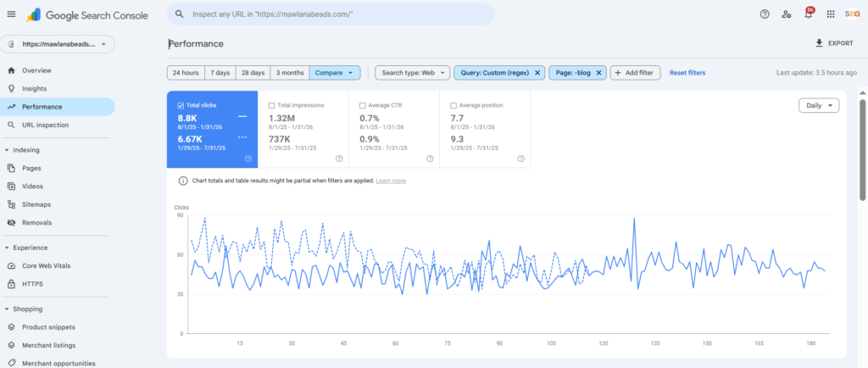Open URL inspection in the sidebar
This screenshot has width=868, height=368.
45,125
